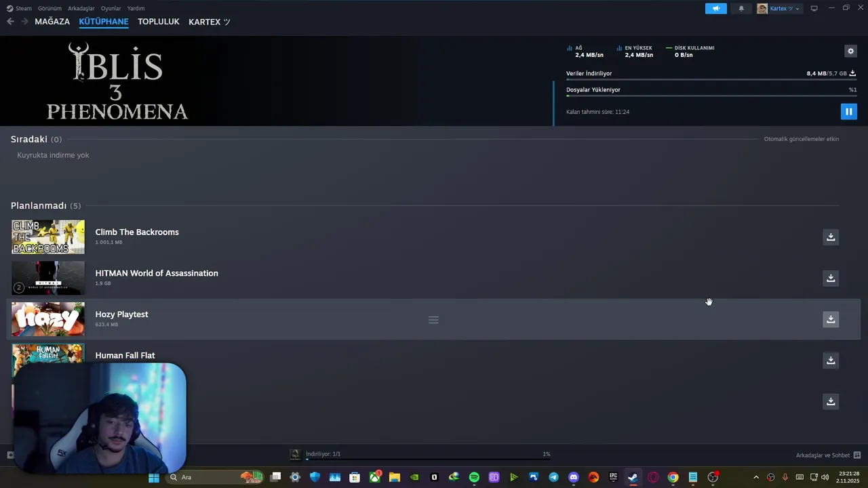
Task: Open download settings gear icon
Action: coord(850,51)
